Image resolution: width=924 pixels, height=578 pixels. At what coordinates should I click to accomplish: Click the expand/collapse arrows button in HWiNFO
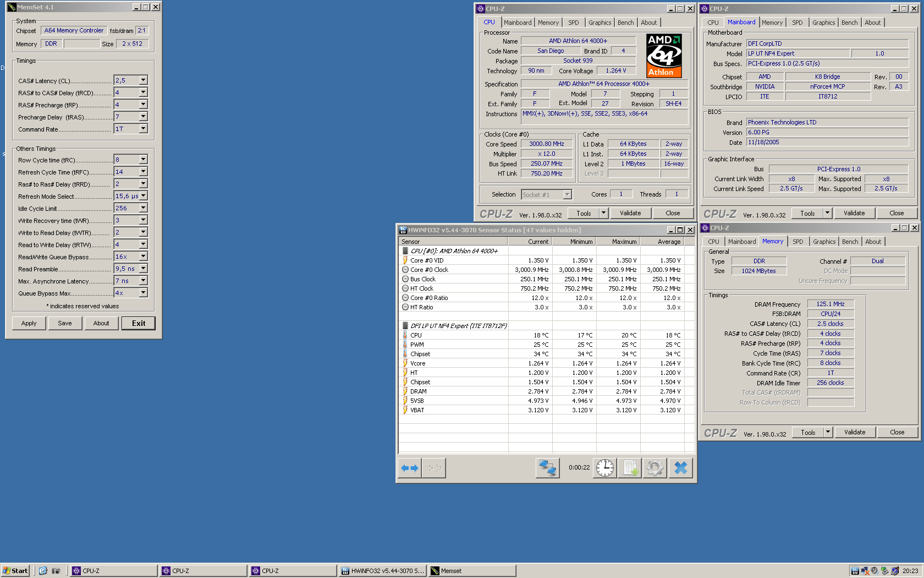[x=410, y=468]
